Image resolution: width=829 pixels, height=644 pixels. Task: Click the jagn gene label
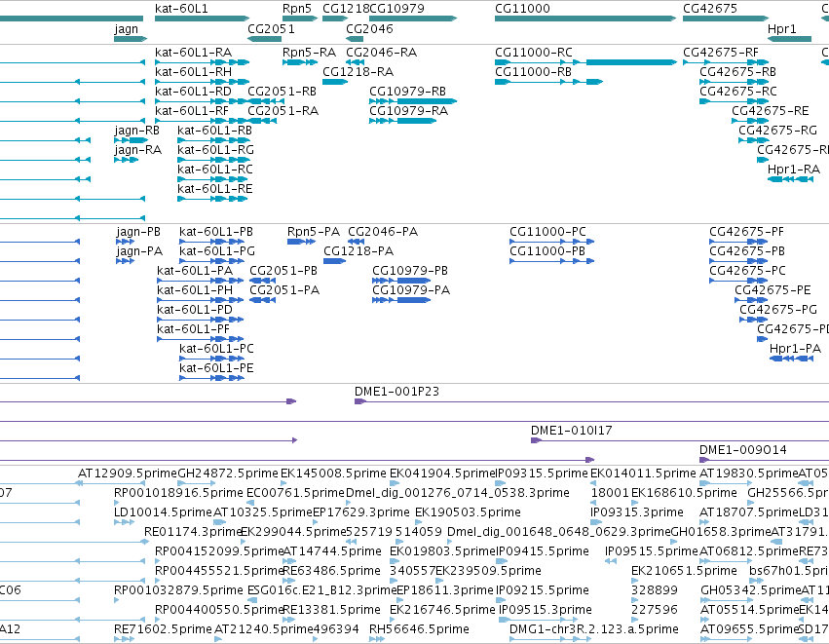pyautogui.click(x=127, y=29)
